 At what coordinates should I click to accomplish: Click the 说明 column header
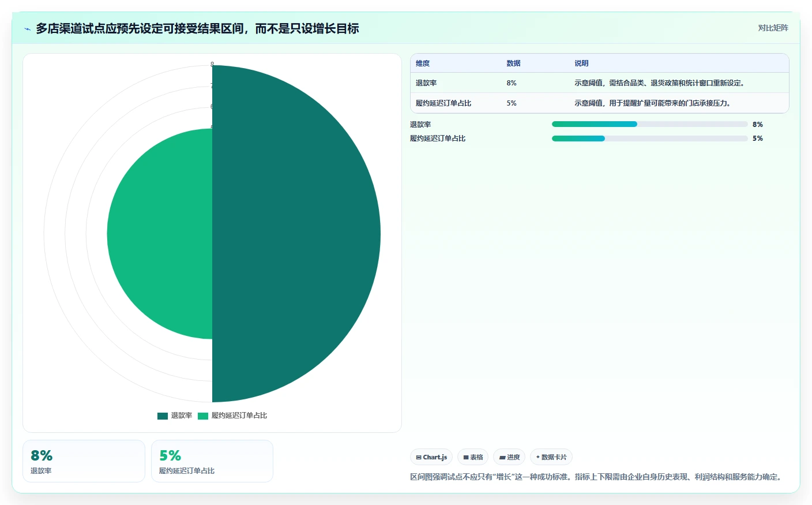[x=581, y=63]
